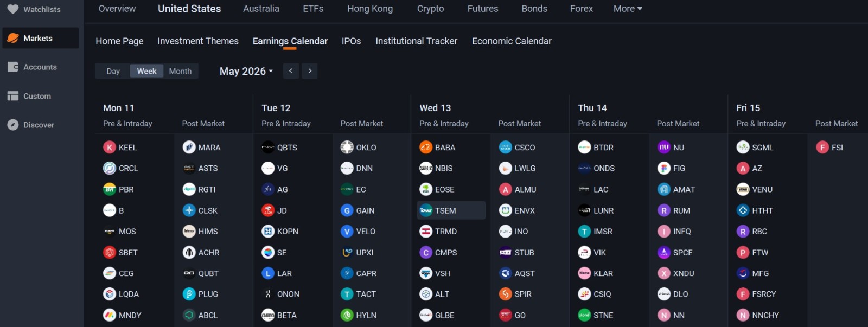The height and width of the screenshot is (327, 868).
Task: Click the HIMS company logo icon
Action: click(189, 231)
